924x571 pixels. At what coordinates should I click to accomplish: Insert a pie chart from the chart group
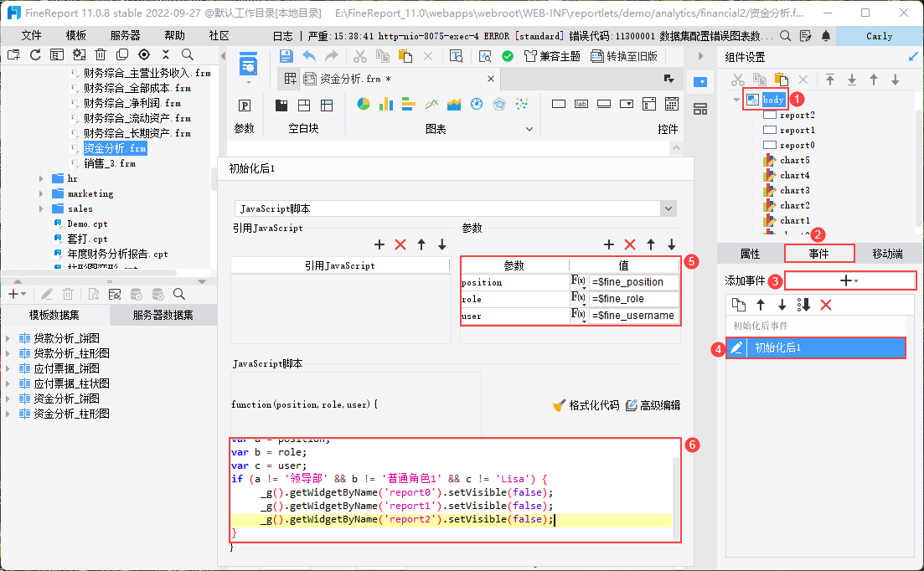(364, 105)
